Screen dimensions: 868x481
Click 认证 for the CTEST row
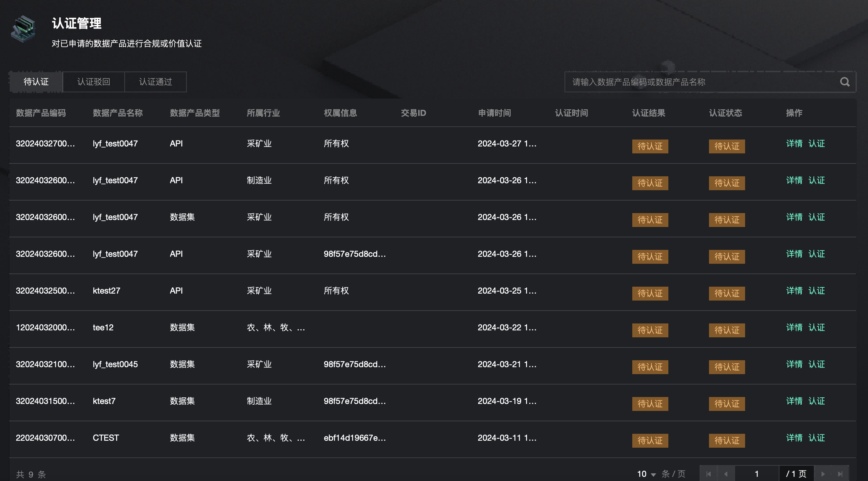point(817,438)
